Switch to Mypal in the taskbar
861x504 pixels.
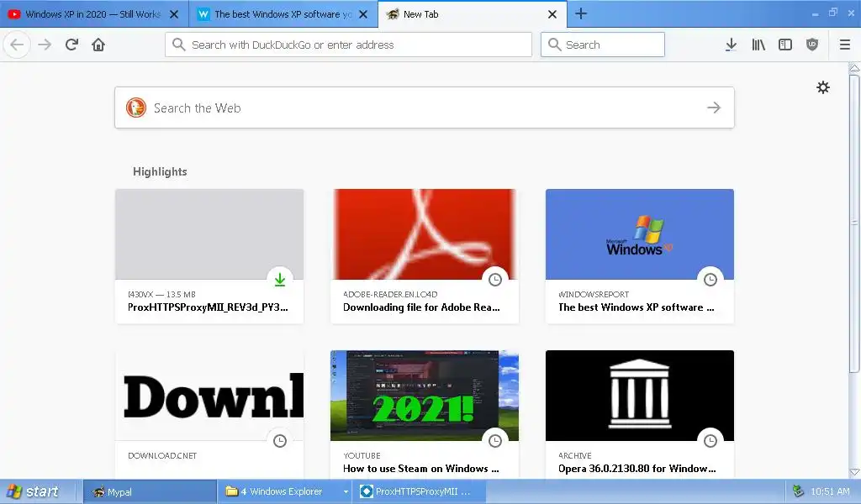(x=150, y=491)
